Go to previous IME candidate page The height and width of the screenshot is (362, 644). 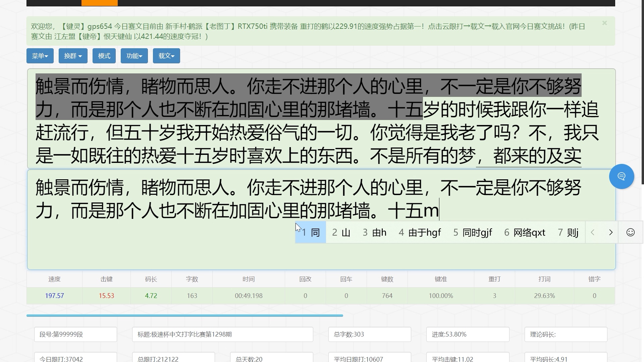593,232
